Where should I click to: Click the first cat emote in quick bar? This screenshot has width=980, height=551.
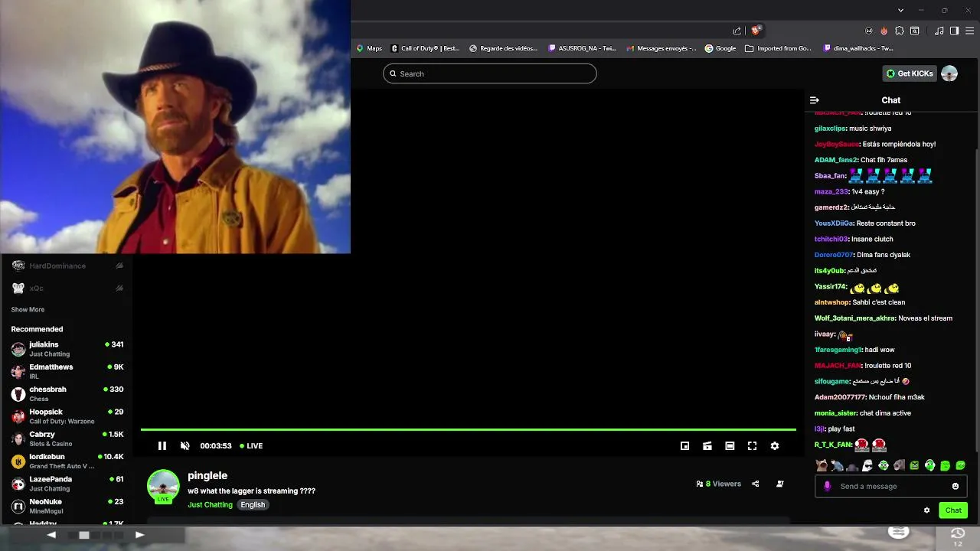(x=822, y=465)
